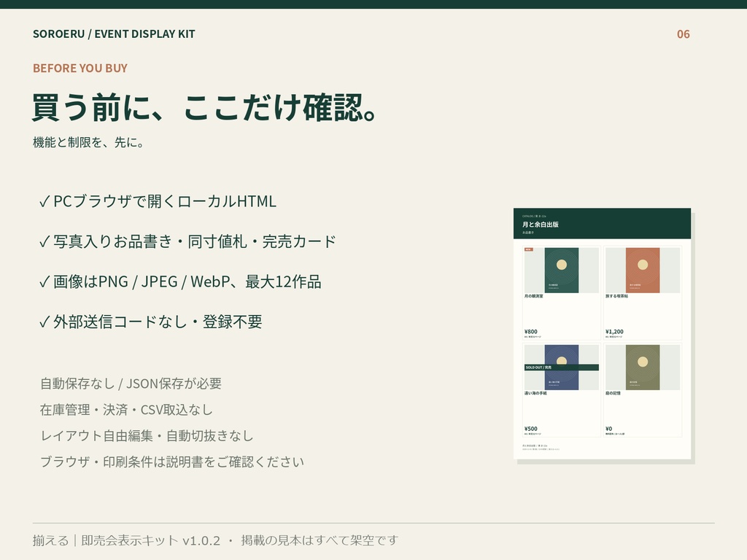Viewport: 747px width, 560px height.
Task: Click the line 外部送信コードなし・登録不要
Action: 158,322
